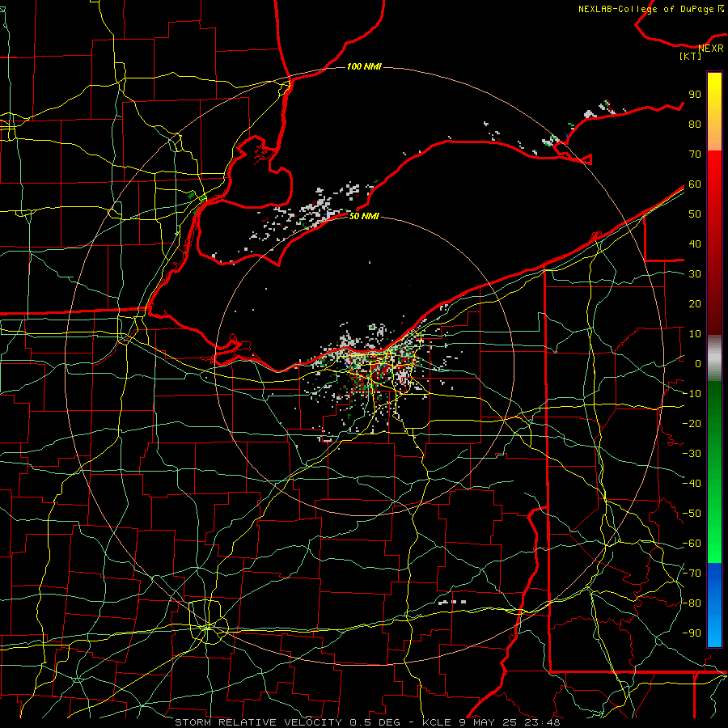Select the positive 50 scale value

point(695,214)
